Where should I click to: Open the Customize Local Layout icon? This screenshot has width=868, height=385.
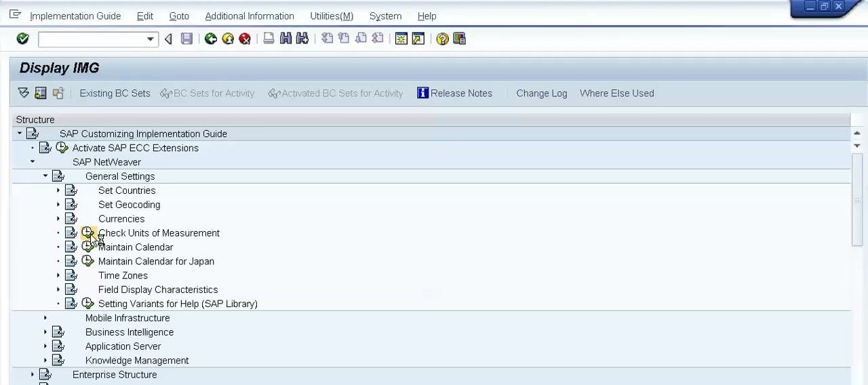pos(459,39)
